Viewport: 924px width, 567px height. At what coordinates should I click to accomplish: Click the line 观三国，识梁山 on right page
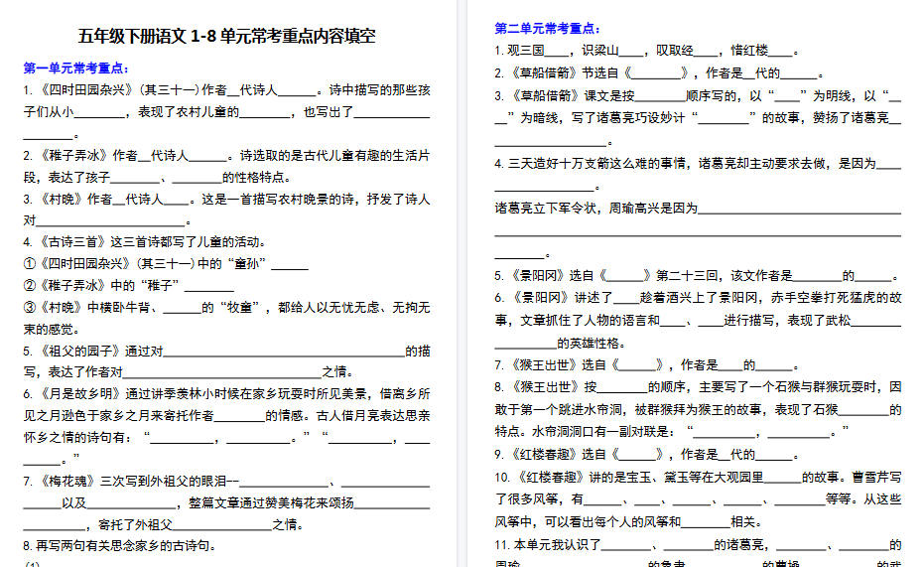click(x=647, y=51)
